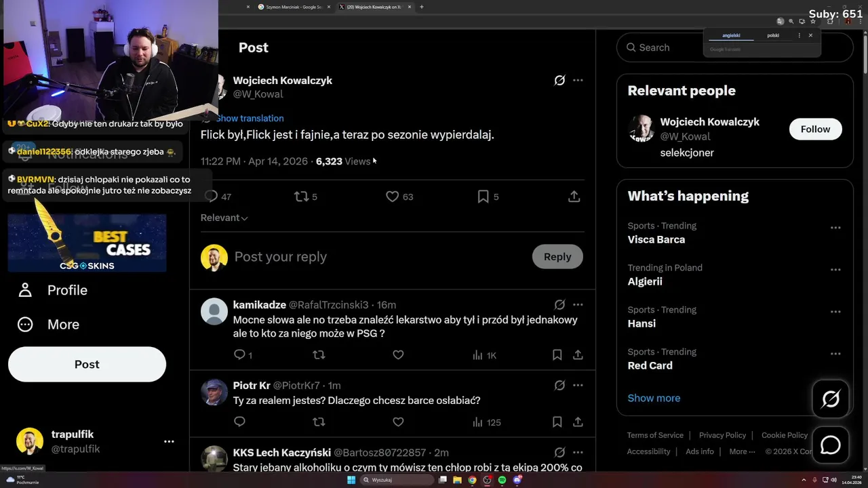
Task: Open the Red Card trending topic
Action: [650, 365]
